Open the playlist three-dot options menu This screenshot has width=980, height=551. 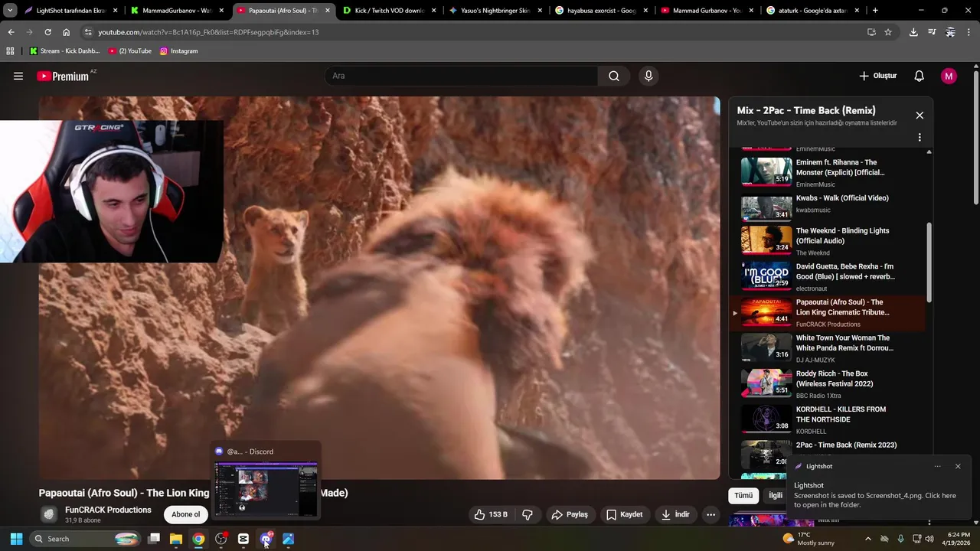[920, 137]
